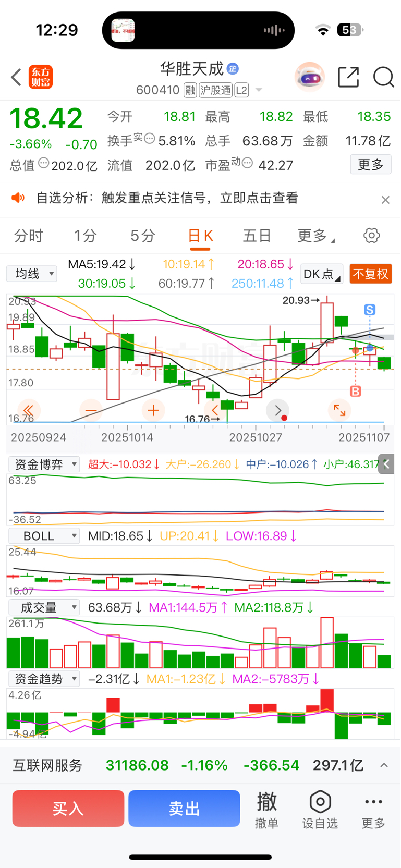Switch to the 分时 tab

click(28, 236)
